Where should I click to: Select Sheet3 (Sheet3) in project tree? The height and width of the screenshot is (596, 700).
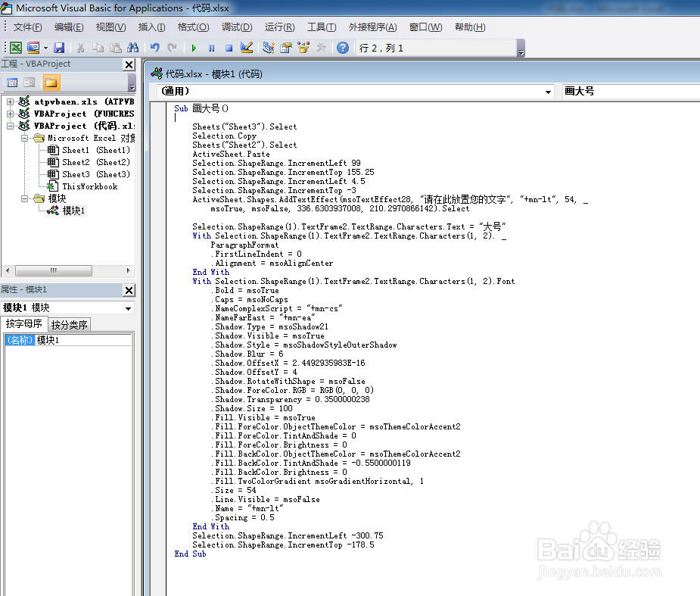89,174
